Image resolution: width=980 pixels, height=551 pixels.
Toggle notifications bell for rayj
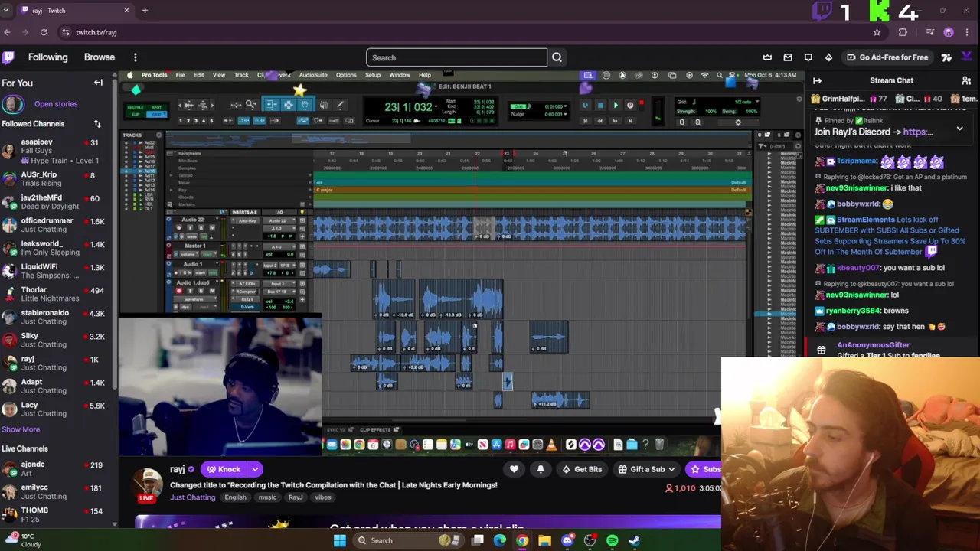tap(541, 469)
